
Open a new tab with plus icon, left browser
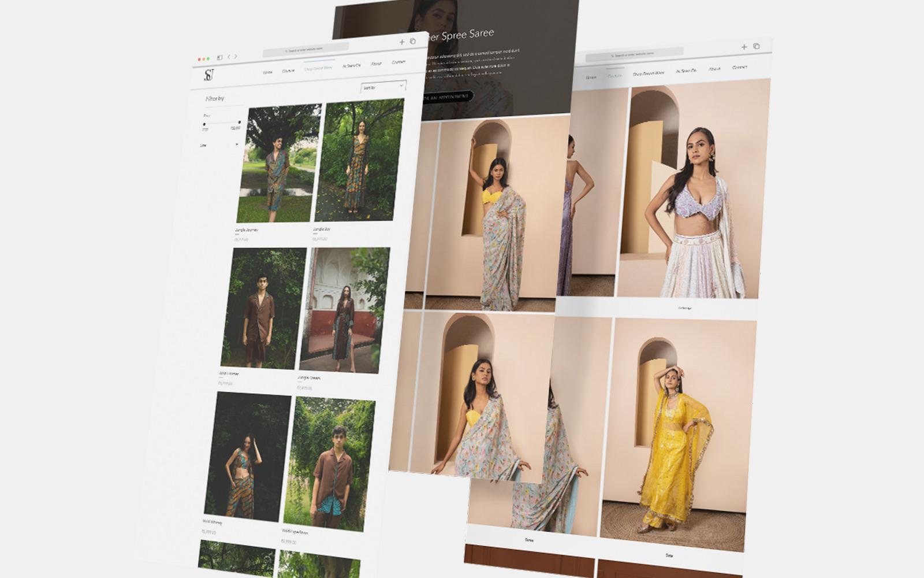[402, 42]
